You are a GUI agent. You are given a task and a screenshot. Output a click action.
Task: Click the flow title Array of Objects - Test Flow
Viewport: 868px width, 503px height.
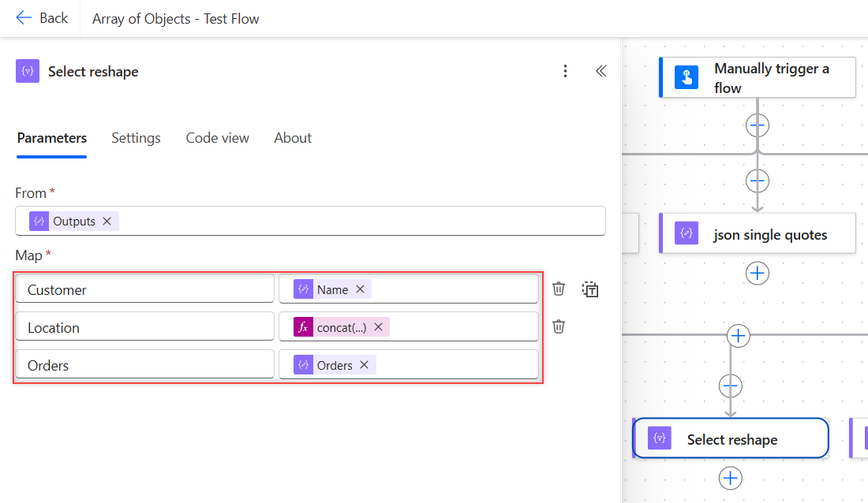(x=175, y=19)
